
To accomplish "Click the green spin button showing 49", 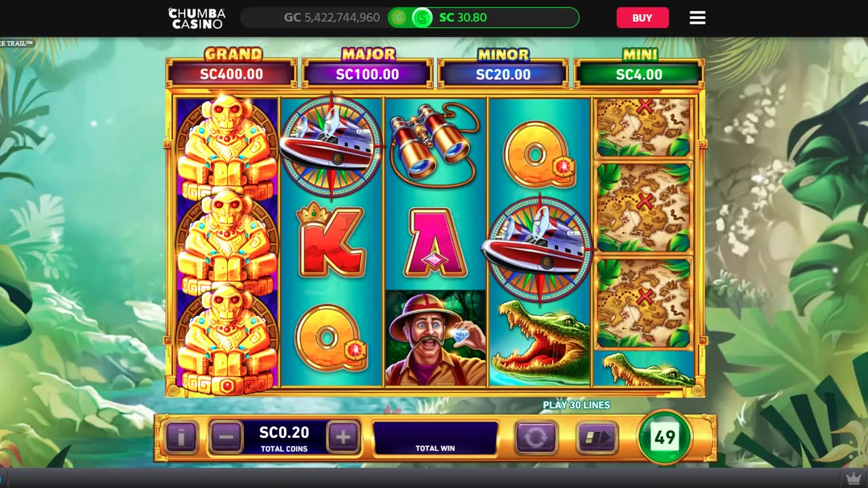I will coord(665,437).
